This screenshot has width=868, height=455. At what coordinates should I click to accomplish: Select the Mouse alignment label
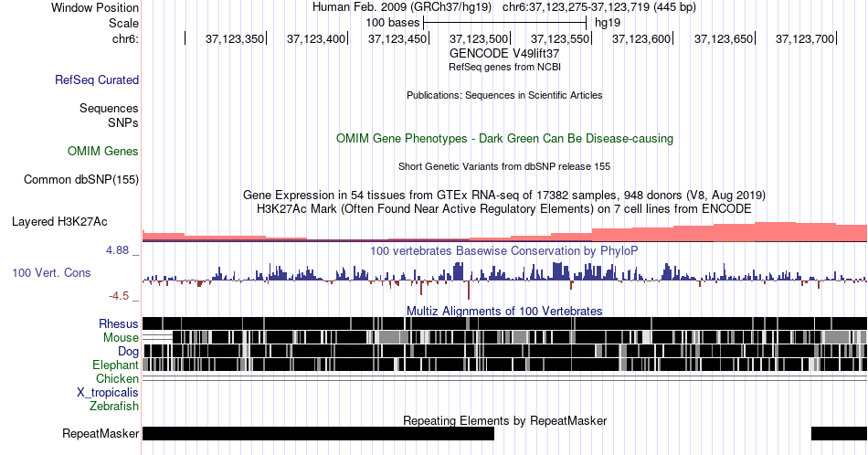coord(121,338)
